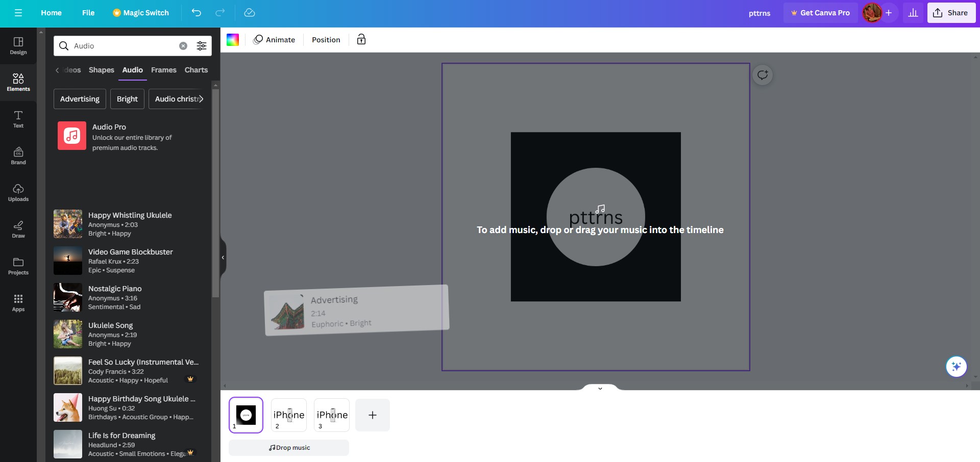Open the analytics chart icon
This screenshot has height=462, width=980.
point(913,13)
